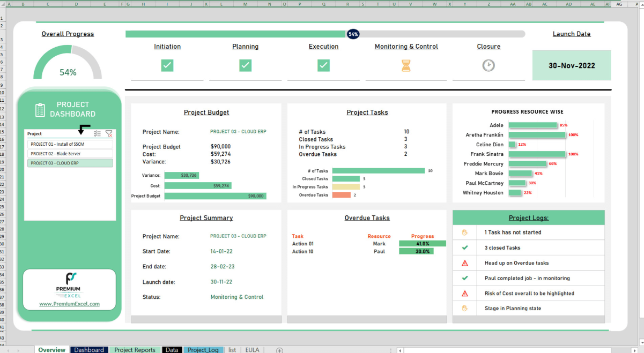Select PROJECT 03 - CLOUD ERP in slicer
This screenshot has height=353, width=644.
click(70, 163)
